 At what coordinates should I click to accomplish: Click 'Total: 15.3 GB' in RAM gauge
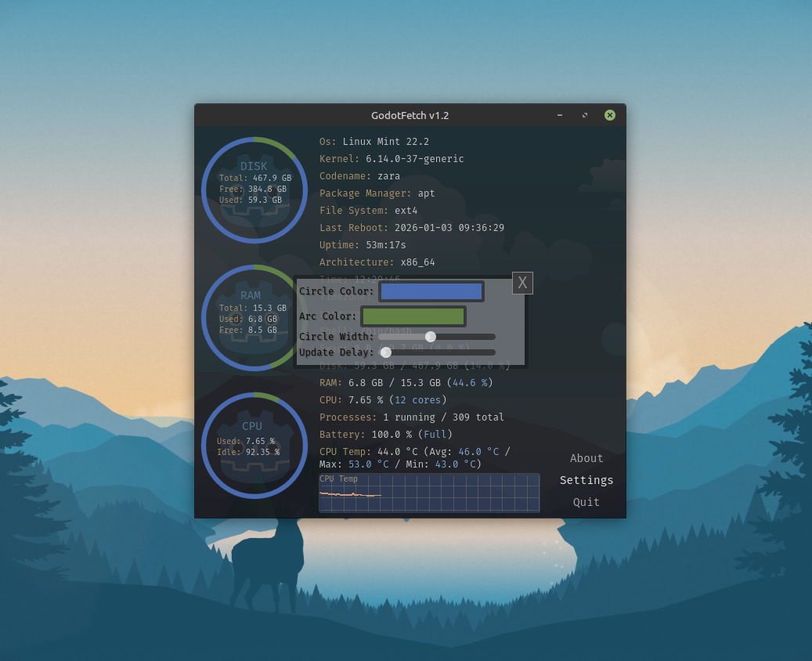[x=253, y=308]
